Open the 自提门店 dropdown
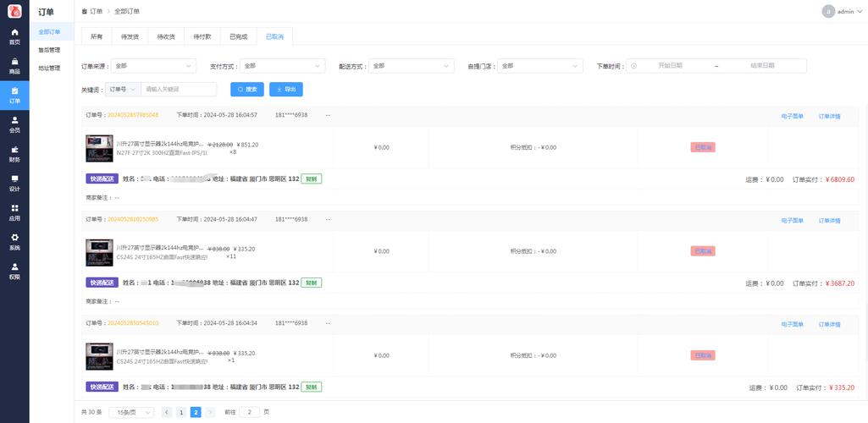Viewport: 868px width, 423px height. click(x=539, y=66)
